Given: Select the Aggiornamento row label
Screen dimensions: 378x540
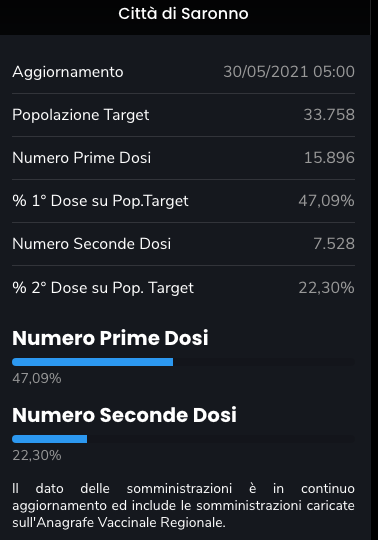Looking at the screenshot, I should (68, 72).
